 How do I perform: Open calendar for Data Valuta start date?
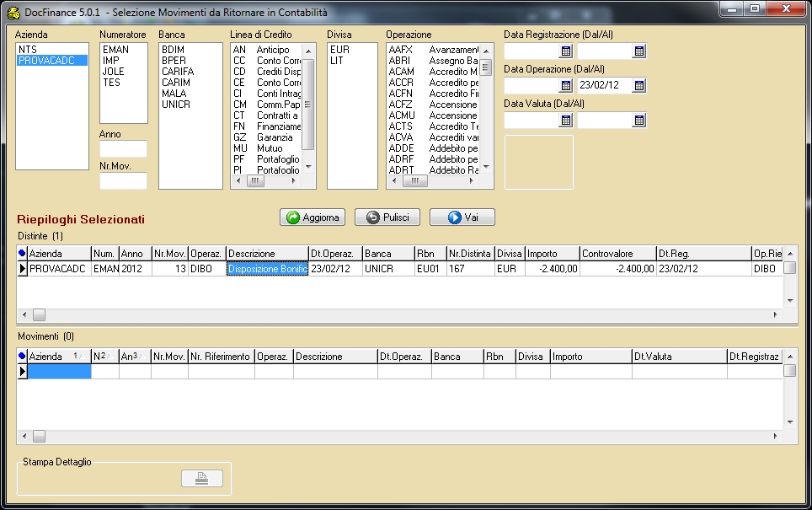(566, 121)
